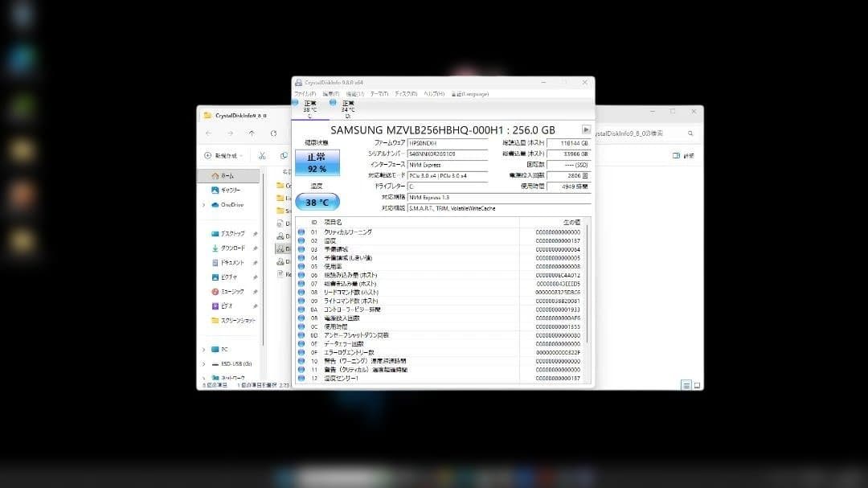The width and height of the screenshot is (868, 488).
Task: Click the status orb for SMART ID 09
Action: tap(301, 301)
